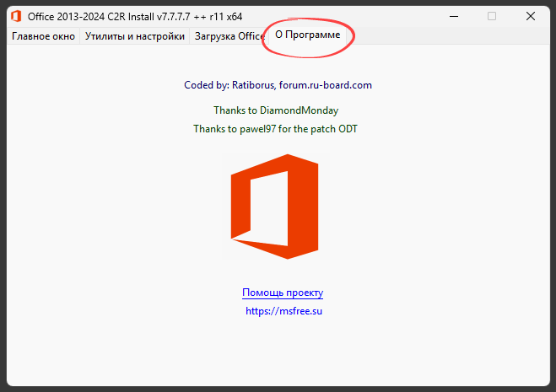
Task: Visit the https://msfree.su address
Action: [284, 311]
